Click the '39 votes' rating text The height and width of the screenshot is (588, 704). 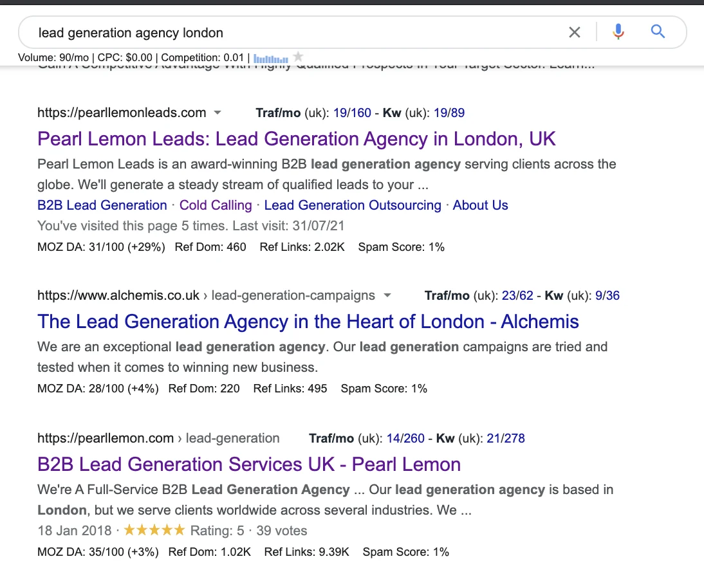281,531
